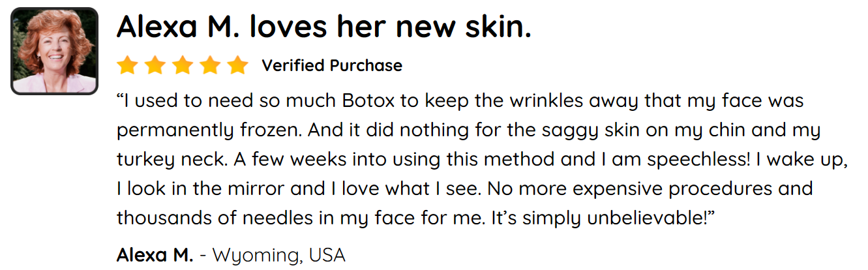Click the Wyoming, USA location text

click(280, 254)
